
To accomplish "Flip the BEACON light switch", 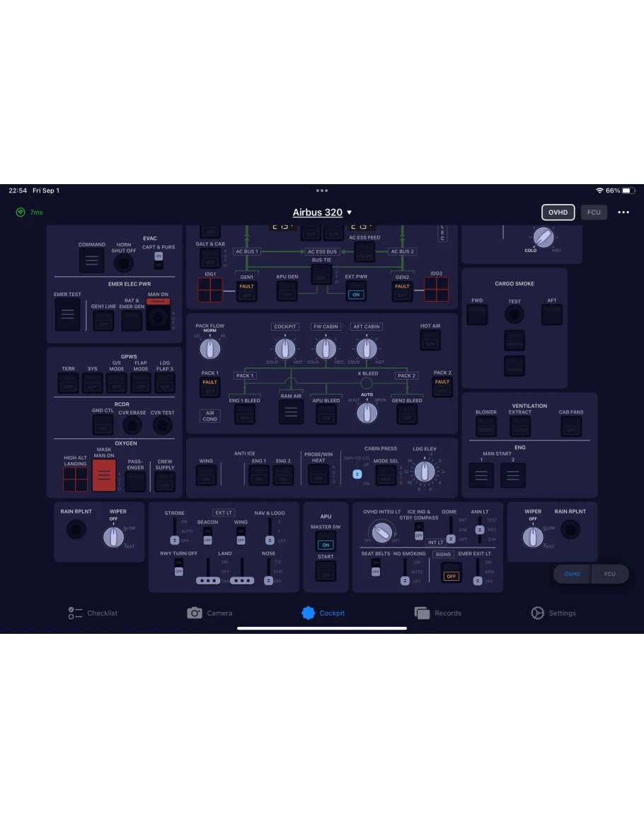I will 207,535.
